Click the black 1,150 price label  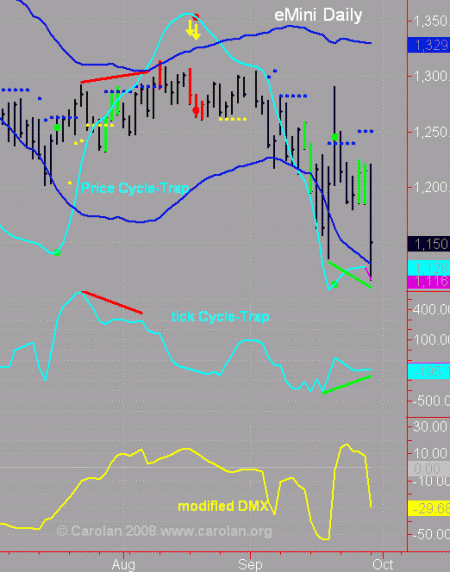click(429, 244)
